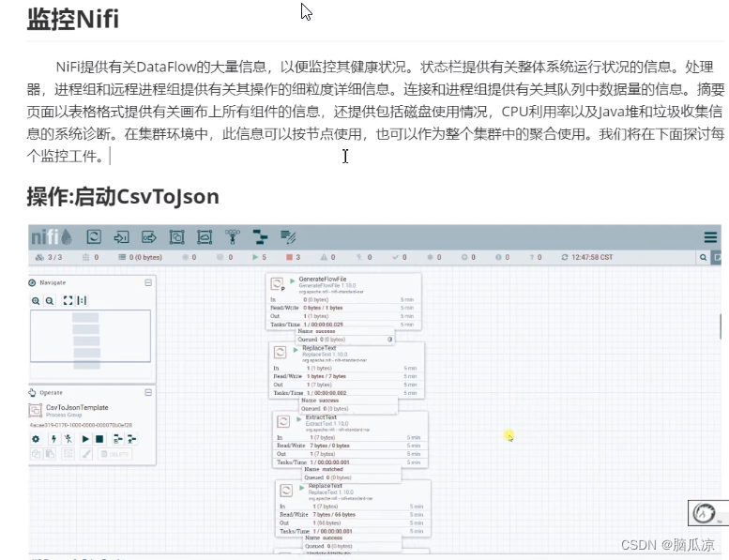Click ExtractText Read/Write 7 bytes / 0 bytes row

tap(350, 446)
